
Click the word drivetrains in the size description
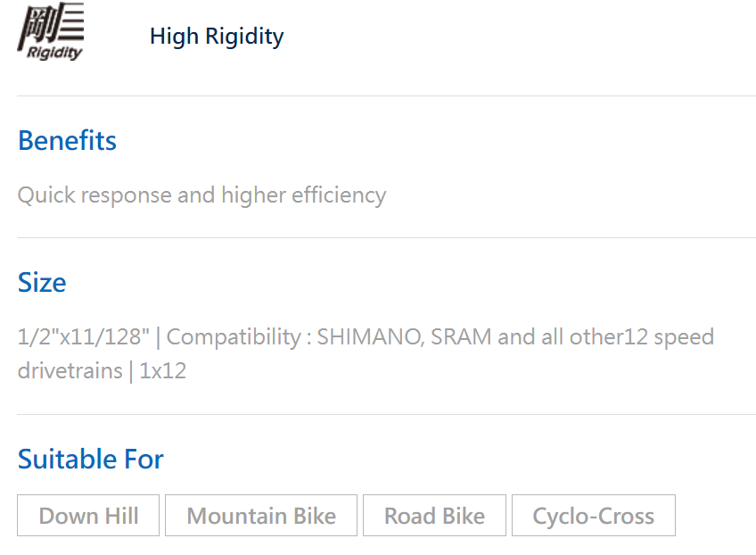point(70,371)
